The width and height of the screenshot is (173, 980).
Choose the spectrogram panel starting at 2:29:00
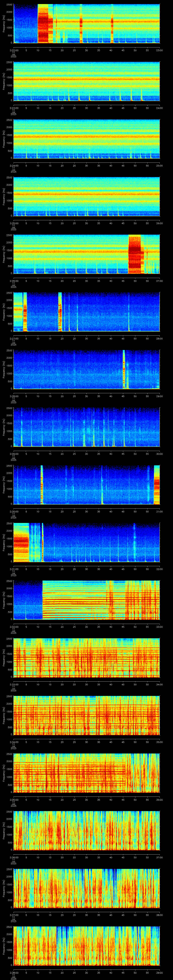coord(87,427)
